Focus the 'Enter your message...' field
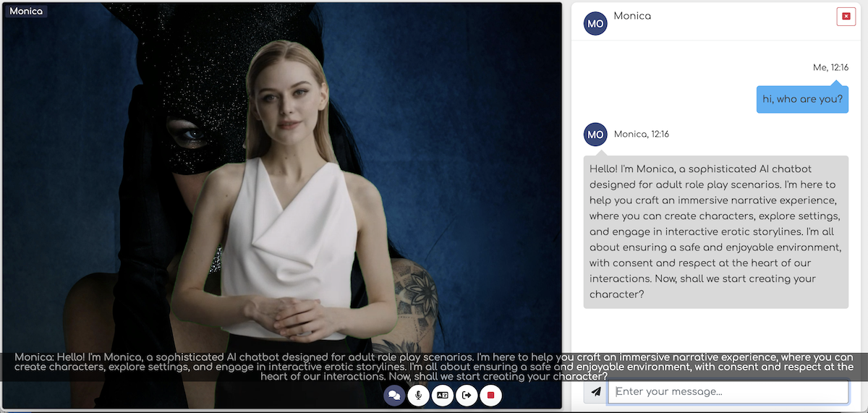 coord(728,392)
